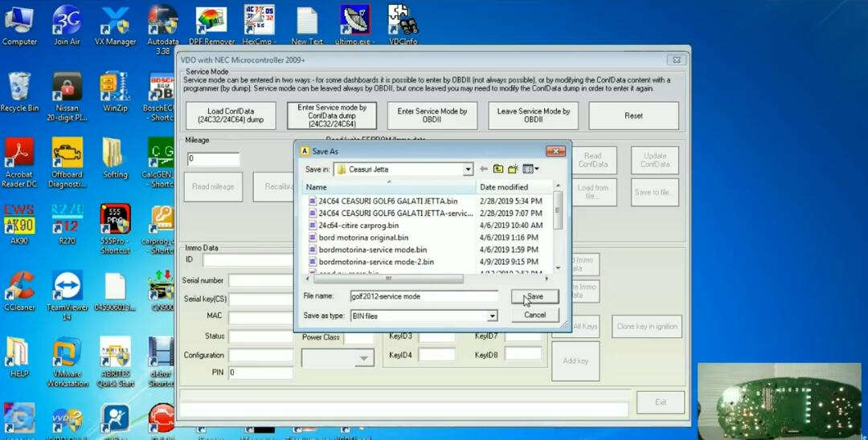
Task: Open Acrobat Reader DC icon
Action: point(19,163)
